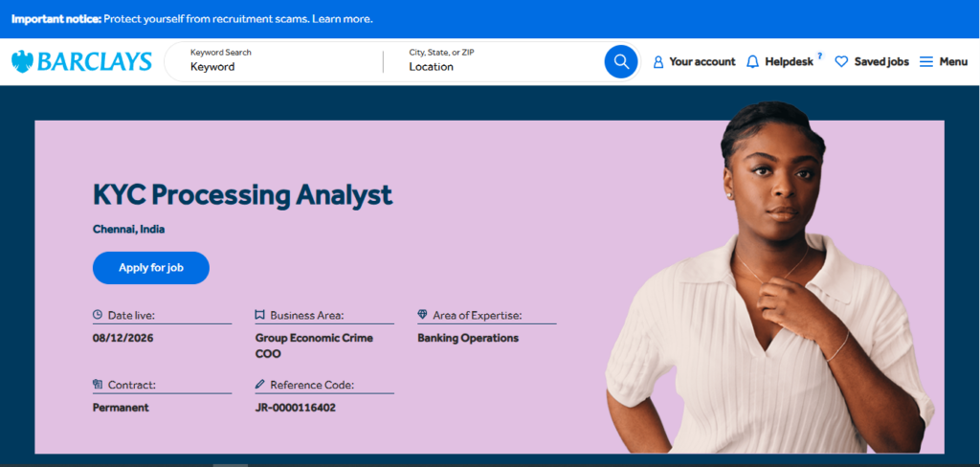980x467 pixels.
Task: Click the Contract label
Action: [x=132, y=385]
